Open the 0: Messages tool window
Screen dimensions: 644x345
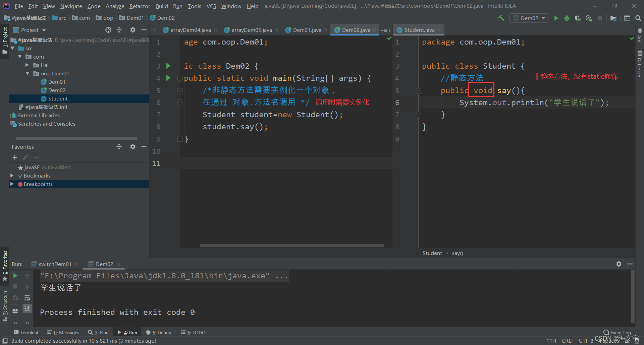pyautogui.click(x=63, y=332)
